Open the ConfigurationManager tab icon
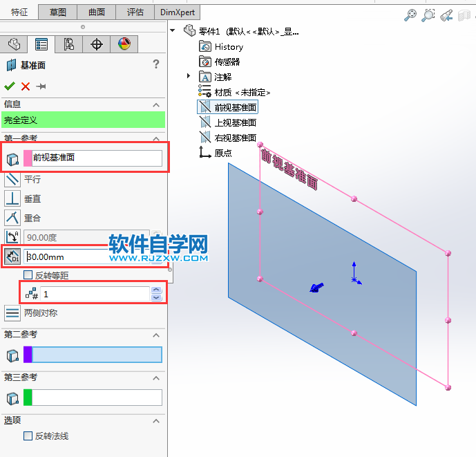Screen dimensions: 476x457 click(69, 44)
